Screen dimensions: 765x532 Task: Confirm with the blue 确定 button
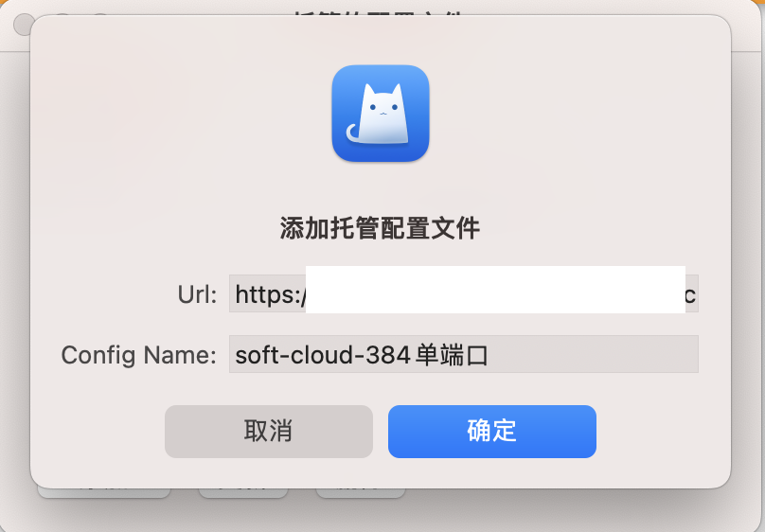(491, 431)
